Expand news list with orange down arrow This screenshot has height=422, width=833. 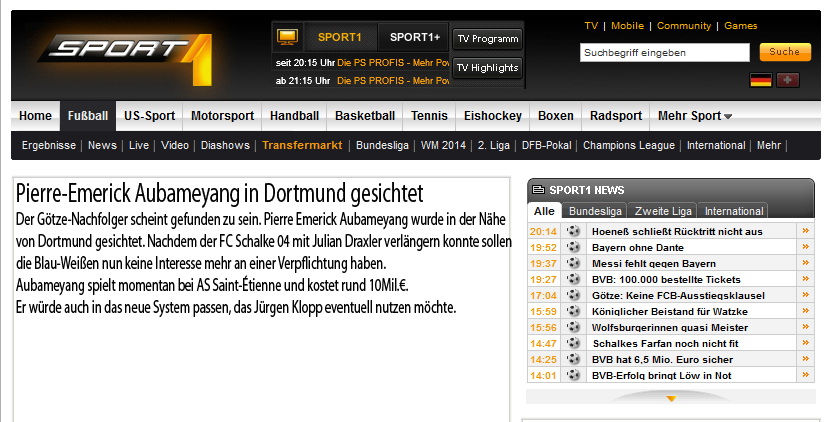pyautogui.click(x=671, y=399)
